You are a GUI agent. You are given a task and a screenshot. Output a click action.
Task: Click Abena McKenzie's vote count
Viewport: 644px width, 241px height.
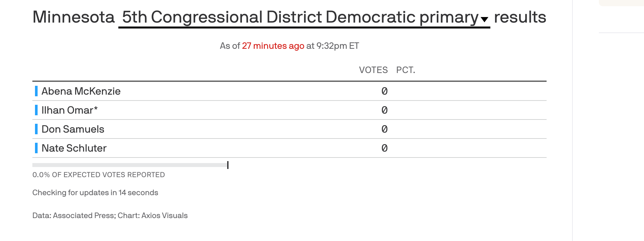[x=384, y=91]
